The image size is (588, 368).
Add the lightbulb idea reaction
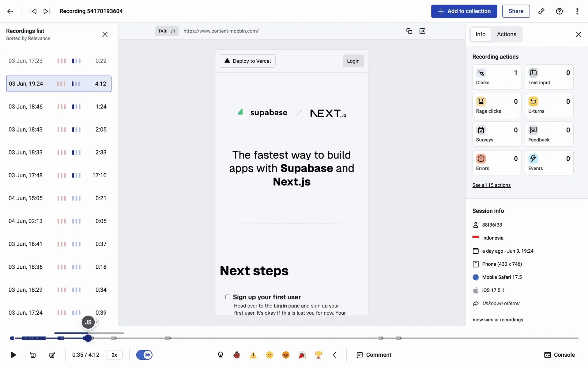point(221,355)
